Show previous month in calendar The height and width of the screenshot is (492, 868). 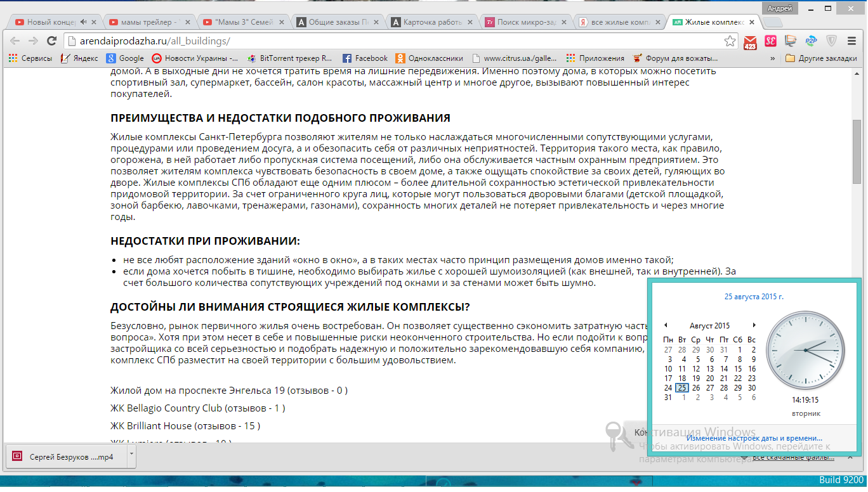(x=666, y=325)
